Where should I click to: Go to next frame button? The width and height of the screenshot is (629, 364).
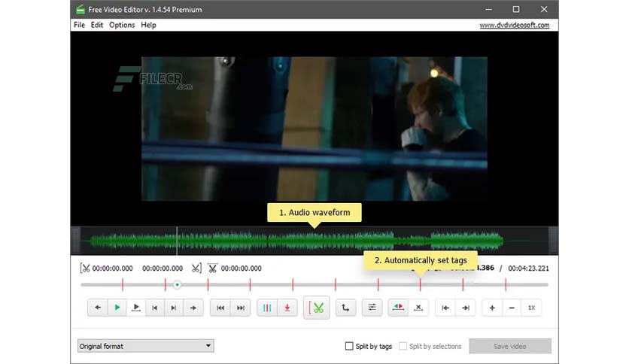click(174, 308)
